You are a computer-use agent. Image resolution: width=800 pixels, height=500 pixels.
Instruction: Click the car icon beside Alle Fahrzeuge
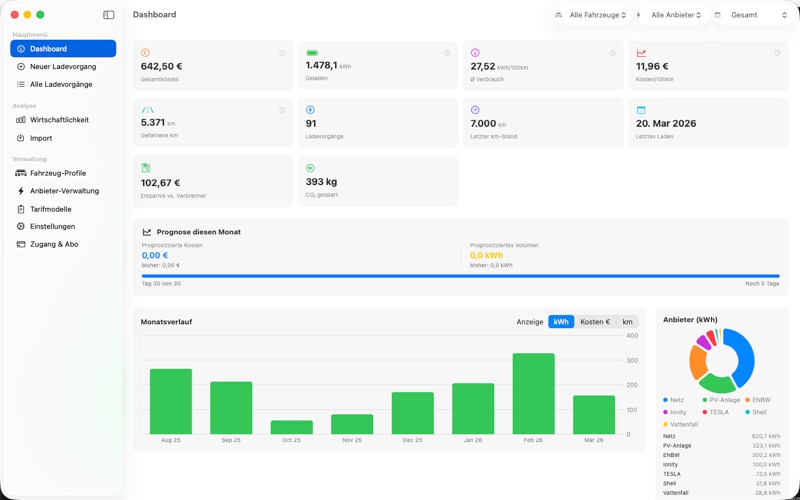click(x=559, y=15)
